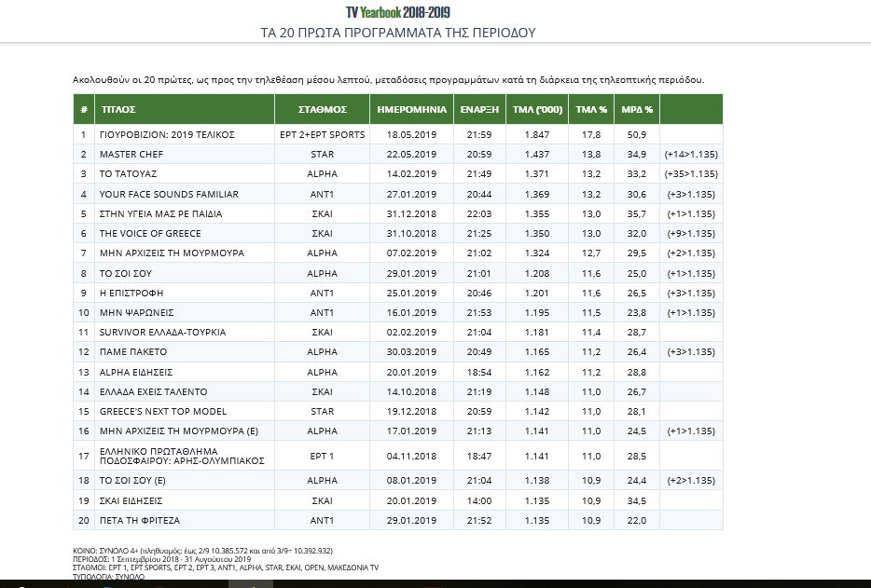
Task: Click the MASTER CHEF row title
Action: tap(131, 154)
